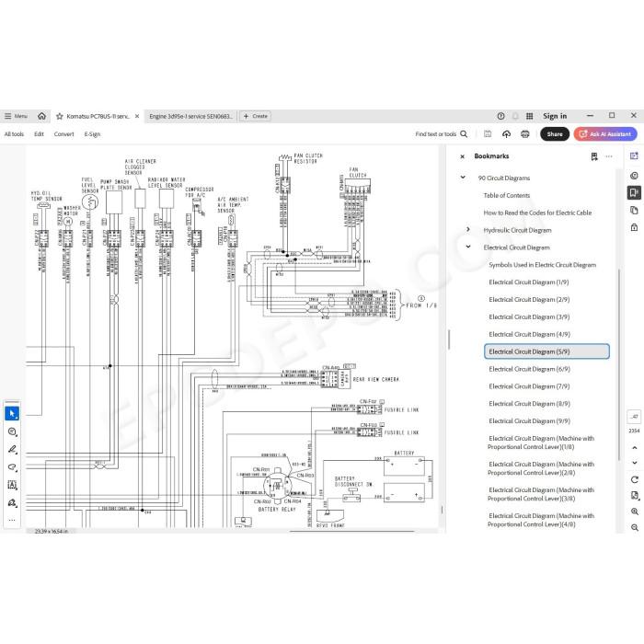The image size is (644, 644).
Task: Click the Create new tab button
Action: [256, 116]
